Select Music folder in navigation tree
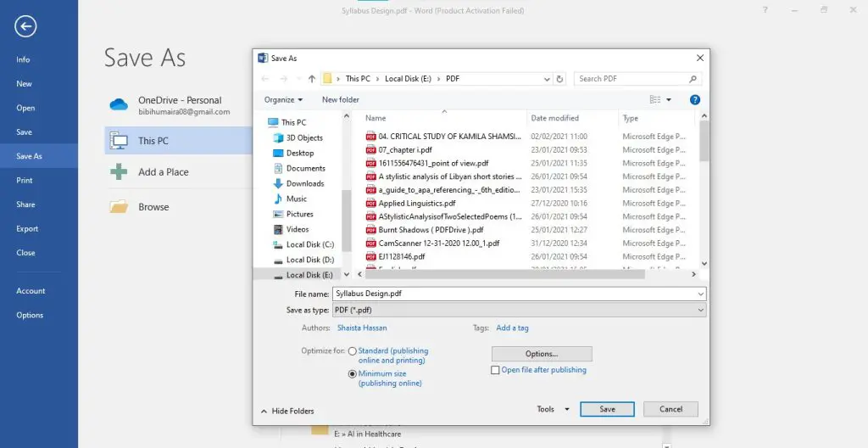Screen dimensions: 868x448 (x=296, y=199)
